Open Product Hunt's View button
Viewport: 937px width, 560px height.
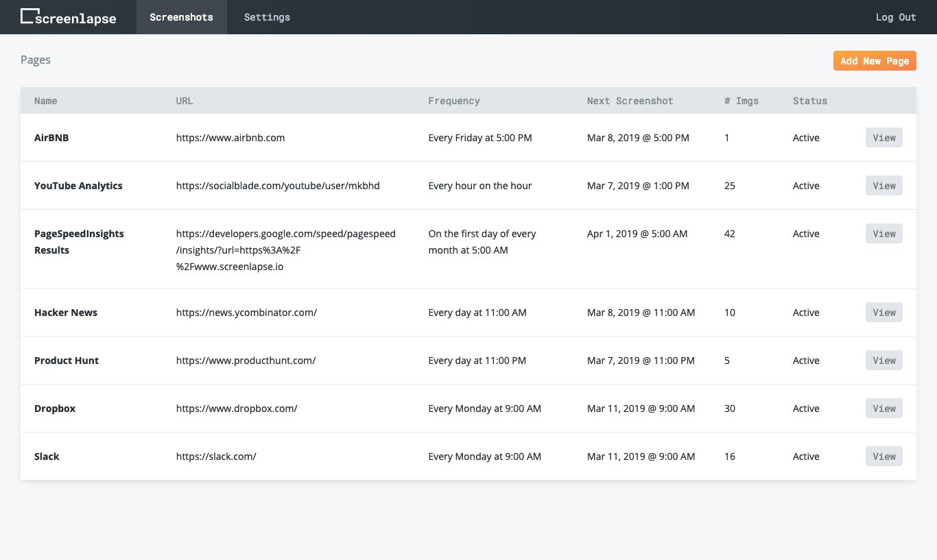883,361
